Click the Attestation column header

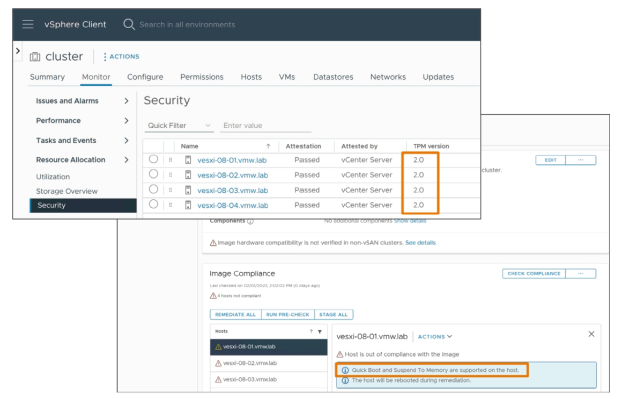pos(303,146)
